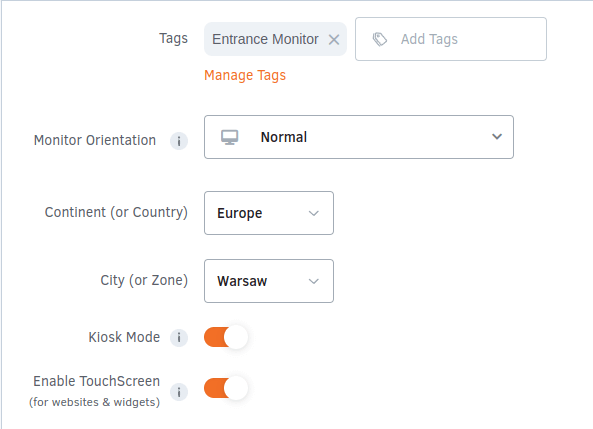This screenshot has height=429, width=593.
Task: Disable the Kiosk Mode toggle
Action: pyautogui.click(x=226, y=337)
